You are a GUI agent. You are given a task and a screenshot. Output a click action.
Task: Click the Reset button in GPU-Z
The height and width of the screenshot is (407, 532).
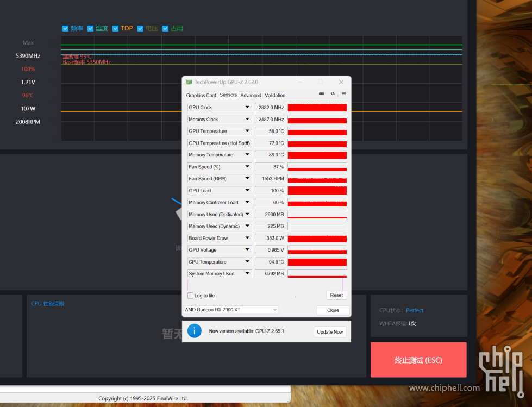336,295
